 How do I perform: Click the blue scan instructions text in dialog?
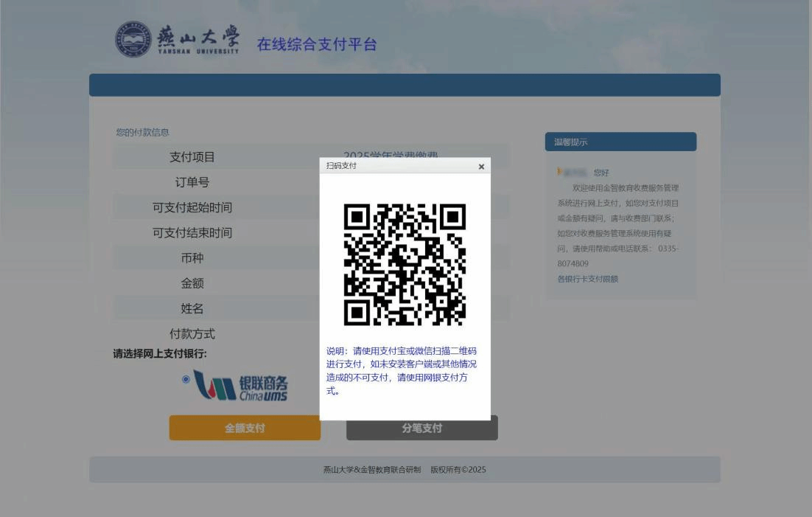[x=402, y=370]
